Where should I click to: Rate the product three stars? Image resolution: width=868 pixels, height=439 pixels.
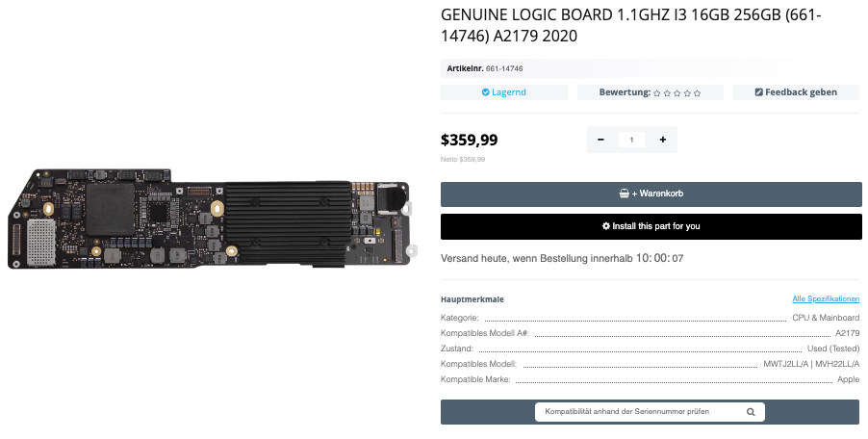[x=677, y=93]
